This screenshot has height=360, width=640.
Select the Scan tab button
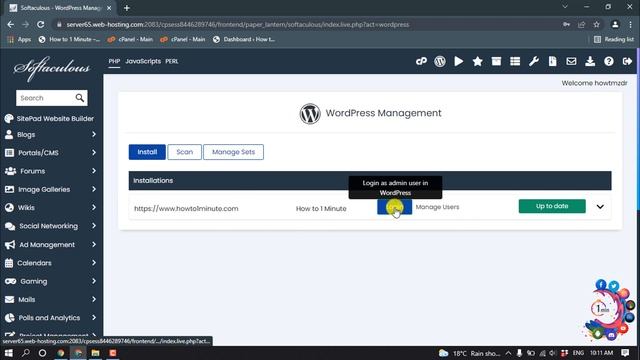point(184,152)
